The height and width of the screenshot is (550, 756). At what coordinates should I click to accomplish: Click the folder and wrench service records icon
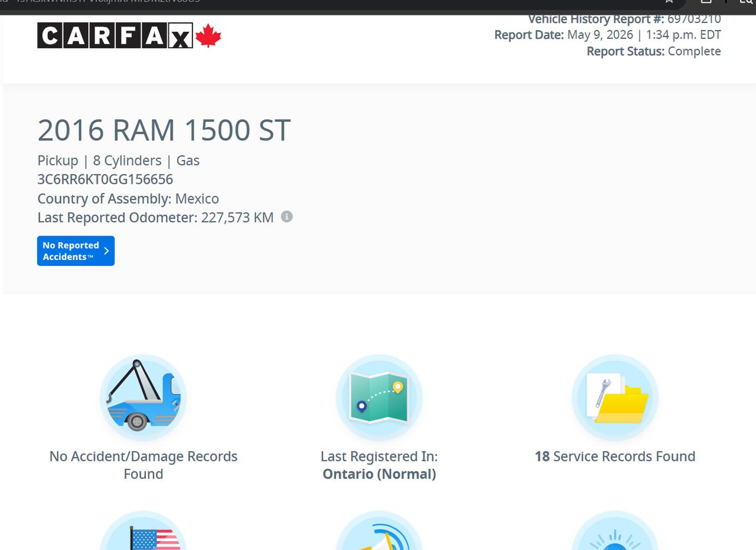615,398
